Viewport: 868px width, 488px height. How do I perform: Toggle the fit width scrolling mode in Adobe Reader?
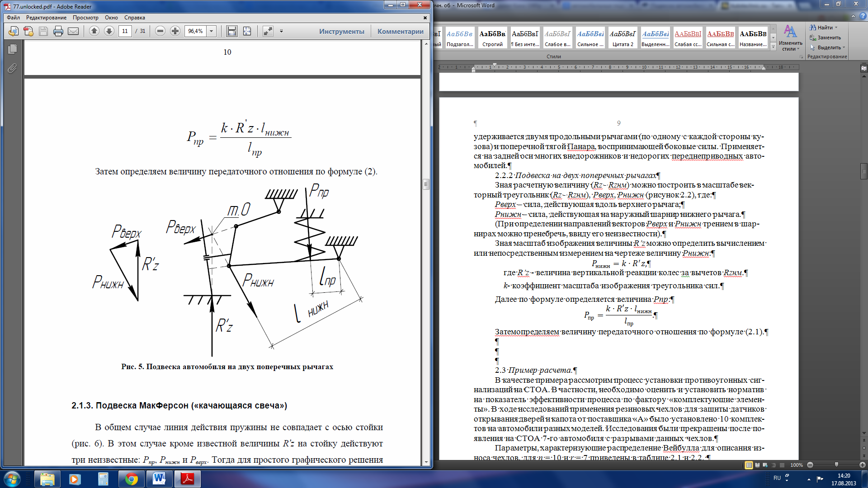tap(231, 31)
